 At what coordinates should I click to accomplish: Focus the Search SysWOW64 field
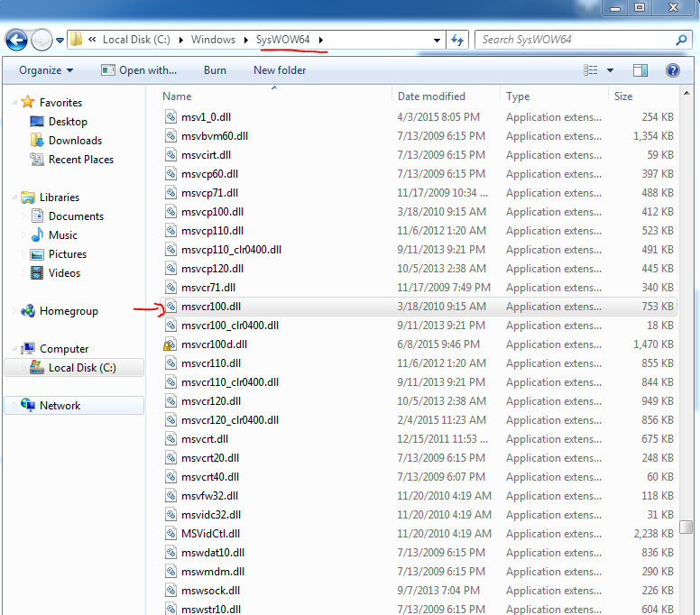(x=583, y=40)
